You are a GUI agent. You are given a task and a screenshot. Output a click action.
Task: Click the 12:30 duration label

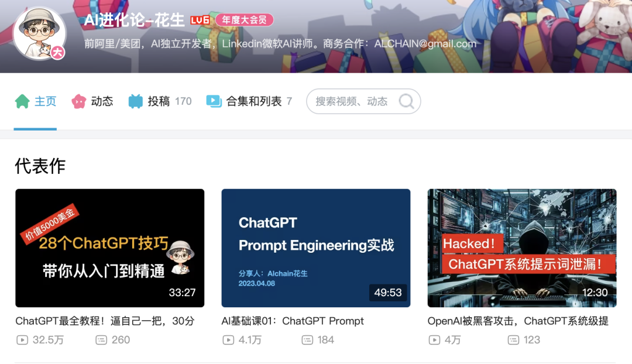[595, 292]
